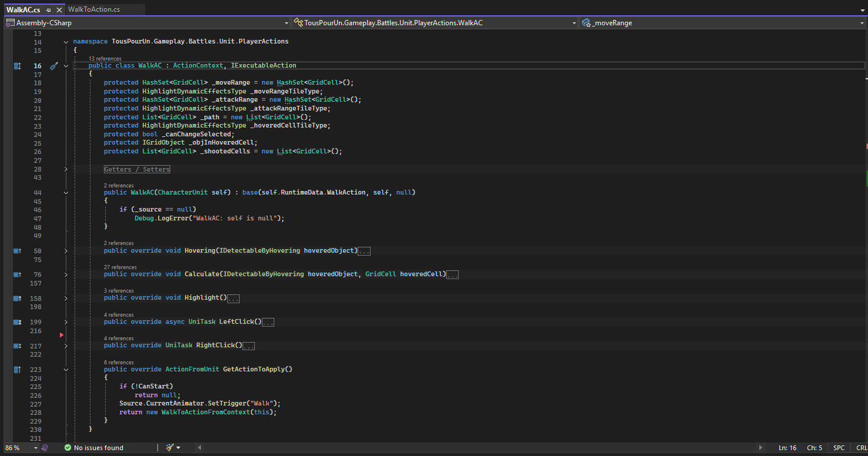Switch to the WalkToAction.cs tab
868x456 pixels.
(94, 9)
